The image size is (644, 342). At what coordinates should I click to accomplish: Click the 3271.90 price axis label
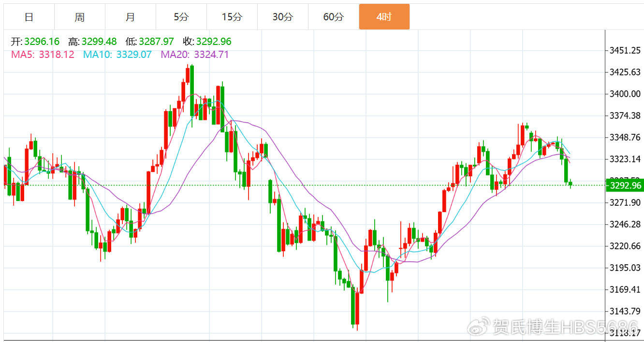click(625, 202)
